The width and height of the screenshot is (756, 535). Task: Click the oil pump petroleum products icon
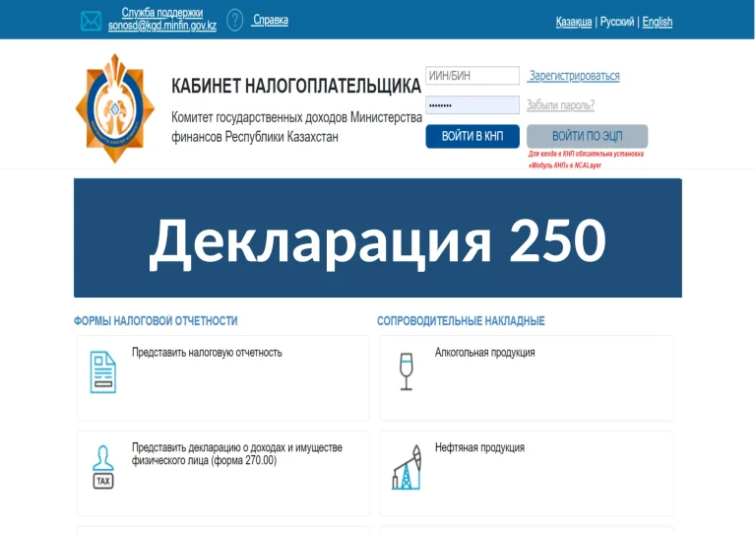point(406,467)
